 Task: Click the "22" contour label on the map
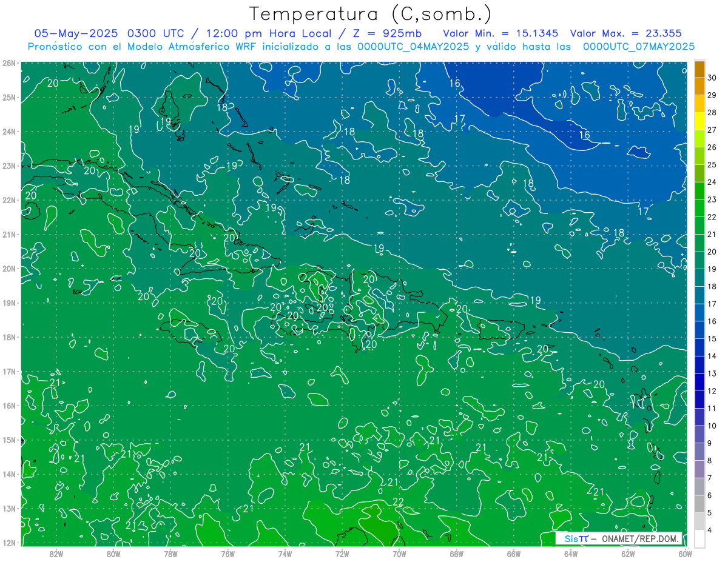coord(398,501)
